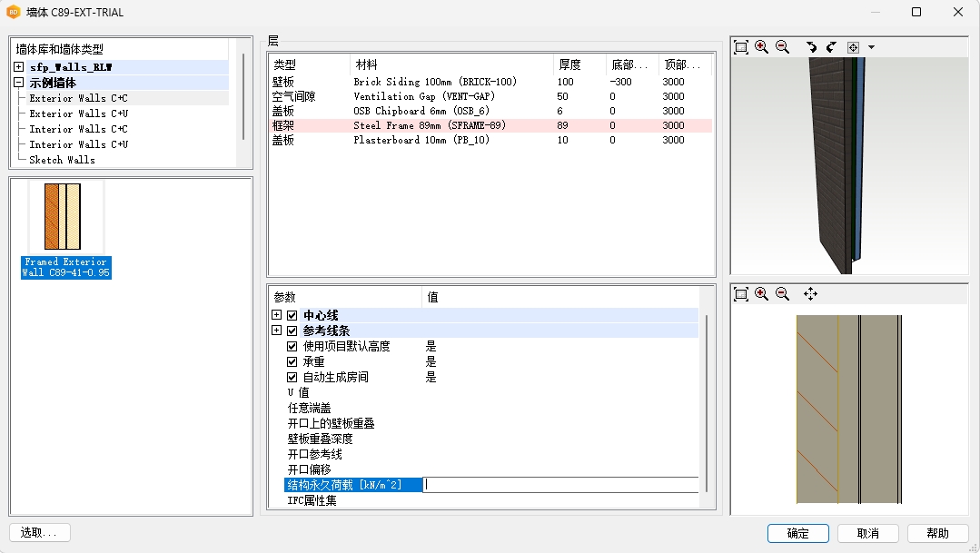This screenshot has height=553, width=980.
Task: Zoom out on the 3D wall preview
Action: pos(782,47)
